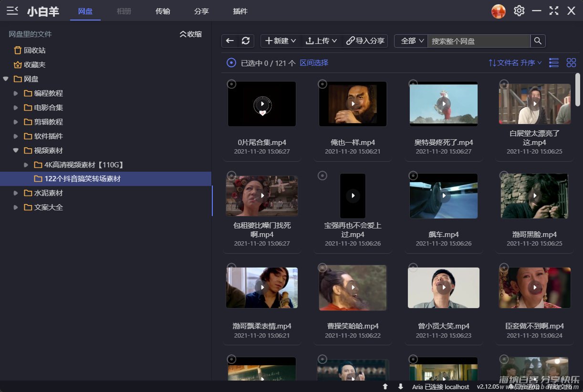Switch to the 传输 tab
Screen dimensions: 583x392
coord(163,11)
